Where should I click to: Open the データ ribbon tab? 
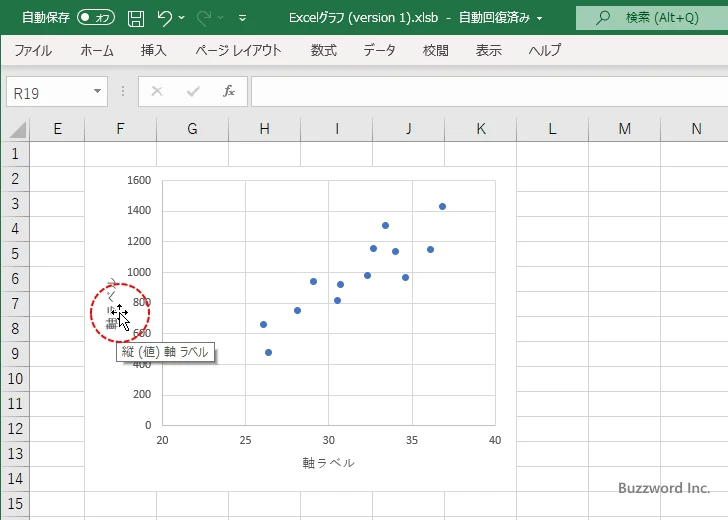[x=379, y=50]
